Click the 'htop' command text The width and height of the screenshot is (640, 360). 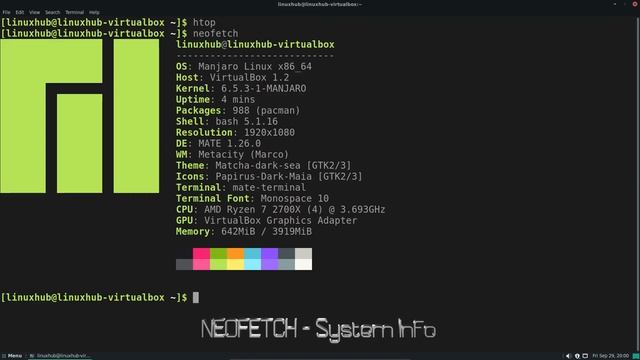coord(204,22)
